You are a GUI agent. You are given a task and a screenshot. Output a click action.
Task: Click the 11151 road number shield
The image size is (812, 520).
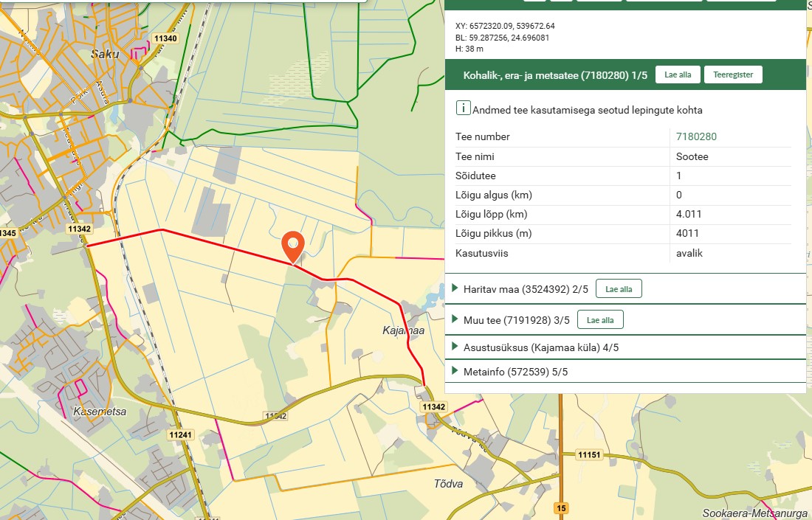(x=590, y=455)
